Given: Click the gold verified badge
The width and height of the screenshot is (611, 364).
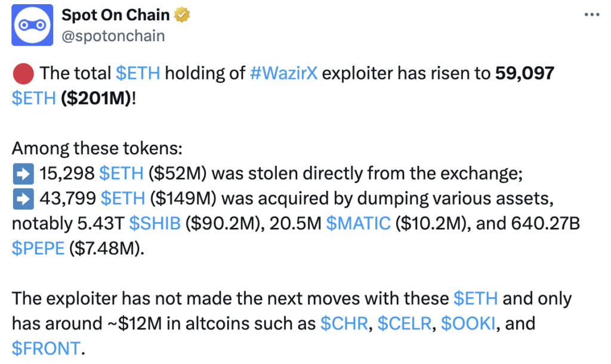Looking at the screenshot, I should [181, 15].
